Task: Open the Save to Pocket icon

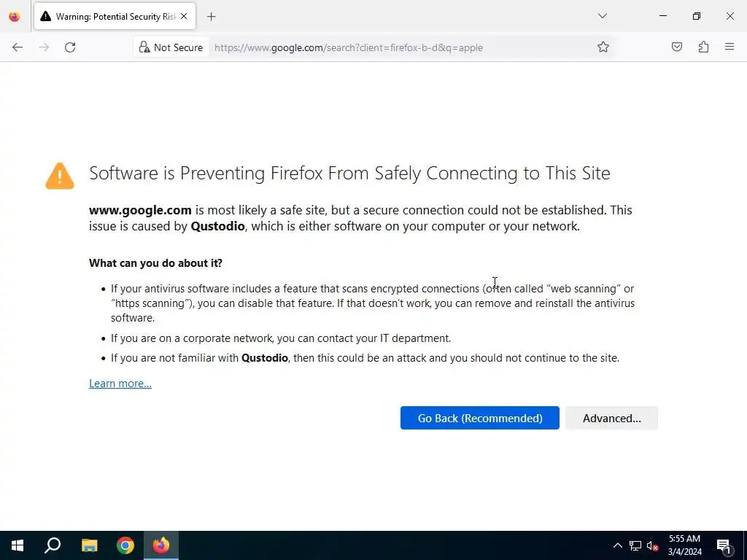Action: (x=677, y=47)
